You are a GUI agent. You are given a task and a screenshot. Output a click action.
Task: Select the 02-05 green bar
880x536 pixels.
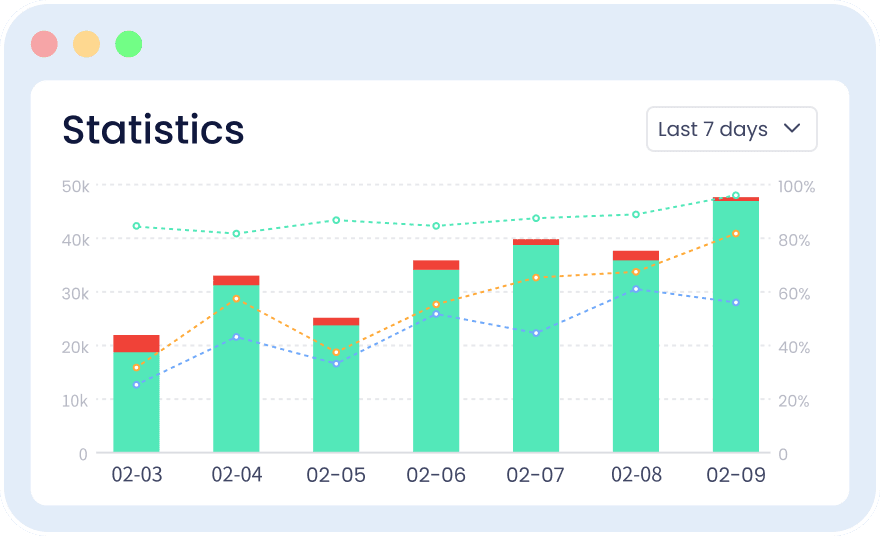(336, 388)
